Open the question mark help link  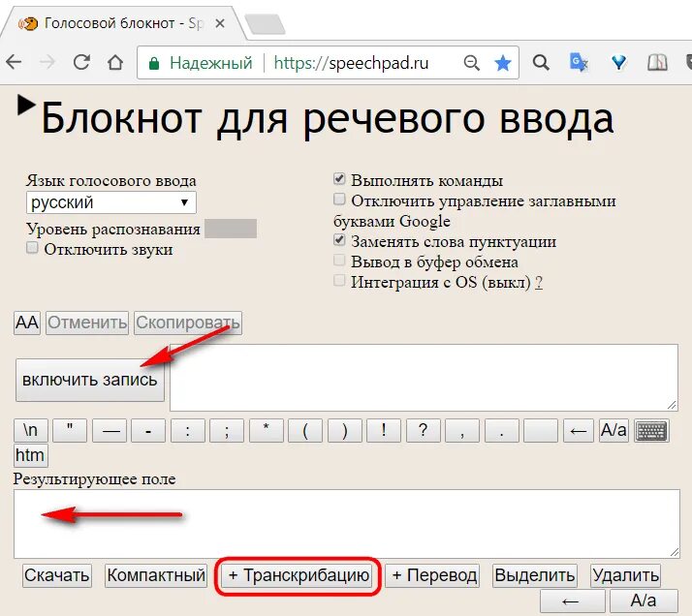tap(539, 282)
